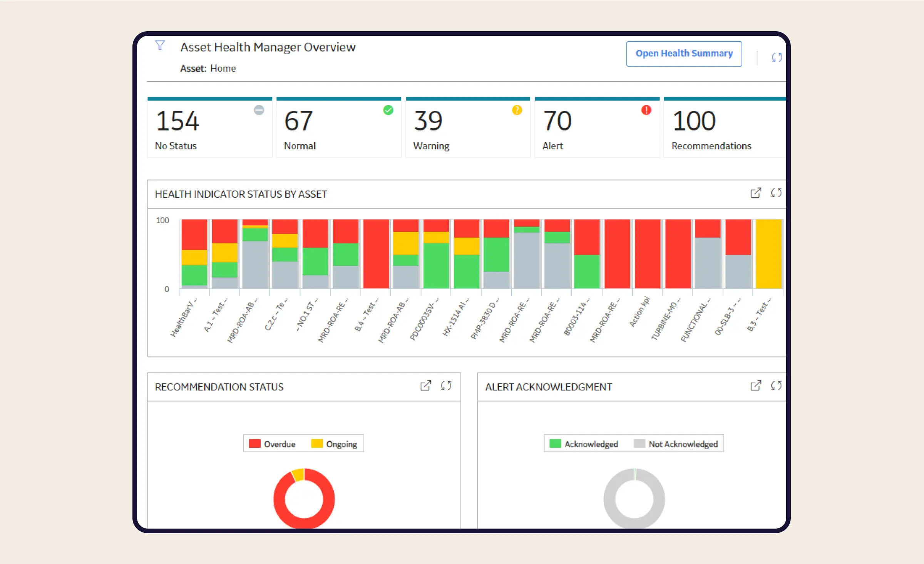Image resolution: width=924 pixels, height=564 pixels.
Task: Open the 154 No Status tile
Action: click(210, 127)
